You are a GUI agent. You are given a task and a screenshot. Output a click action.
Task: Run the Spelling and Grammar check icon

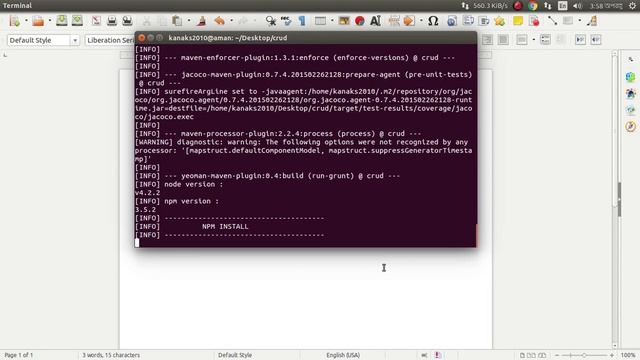[x=286, y=20]
